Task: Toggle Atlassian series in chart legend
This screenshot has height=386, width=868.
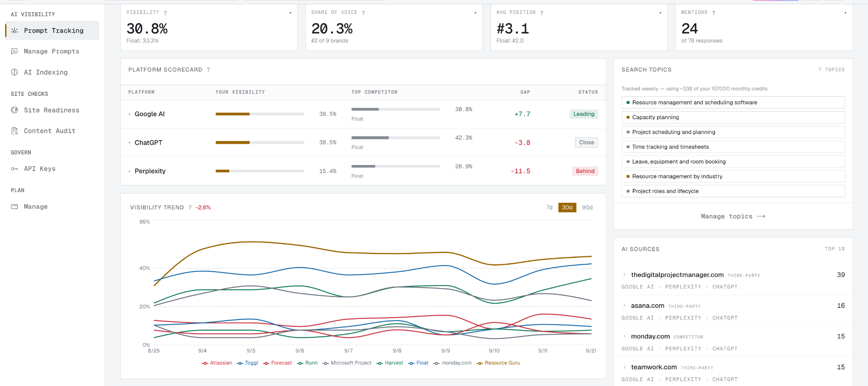Action: click(217, 363)
